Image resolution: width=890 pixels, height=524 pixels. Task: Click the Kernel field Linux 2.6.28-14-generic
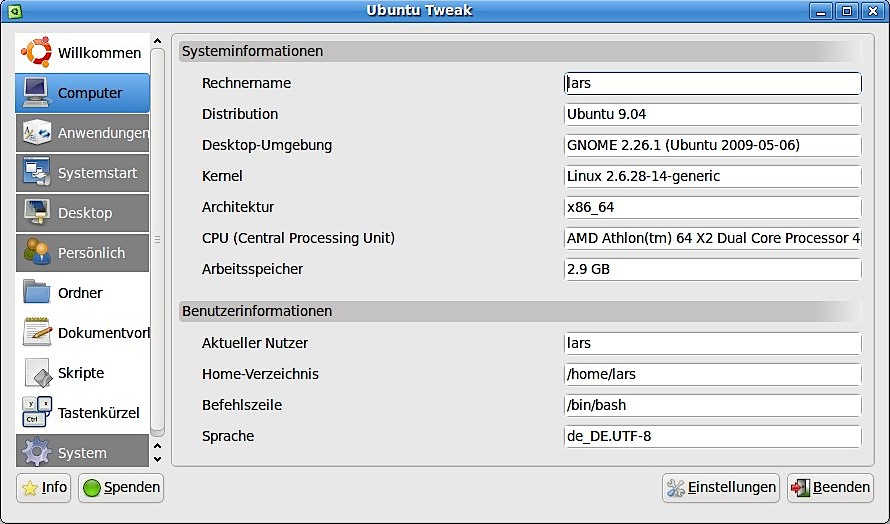point(712,176)
